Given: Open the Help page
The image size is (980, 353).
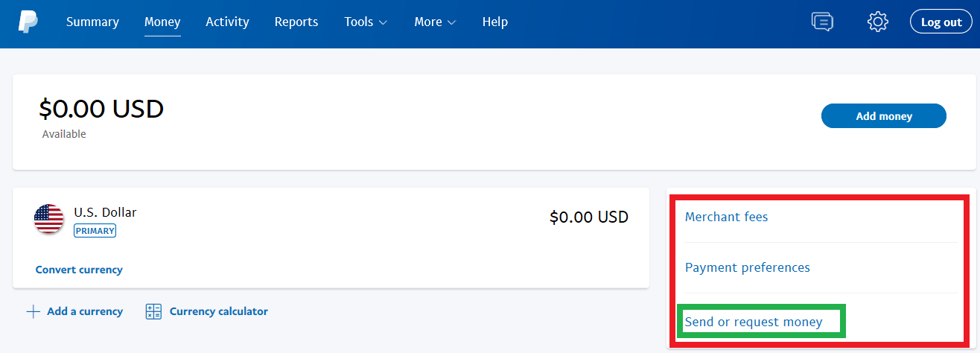Looking at the screenshot, I should coord(495,22).
